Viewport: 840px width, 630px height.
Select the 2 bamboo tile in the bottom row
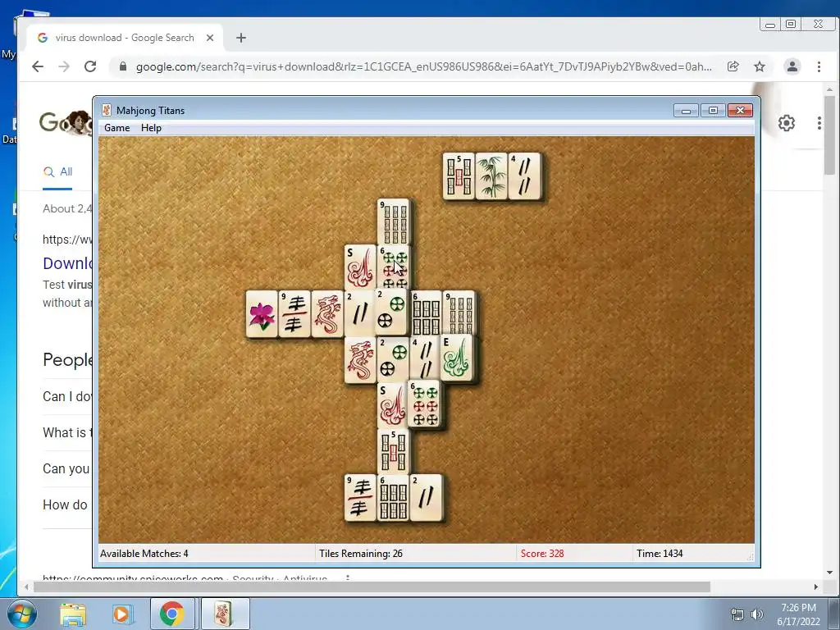[x=427, y=498]
